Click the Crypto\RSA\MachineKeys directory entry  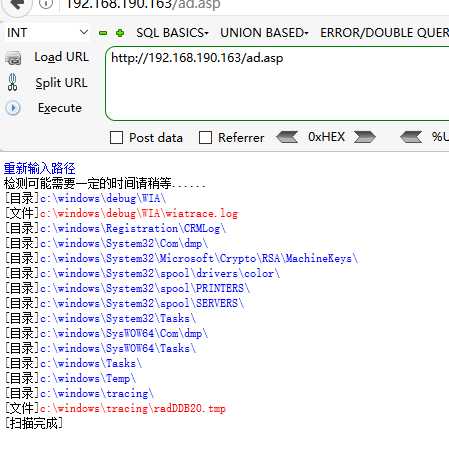(199, 258)
